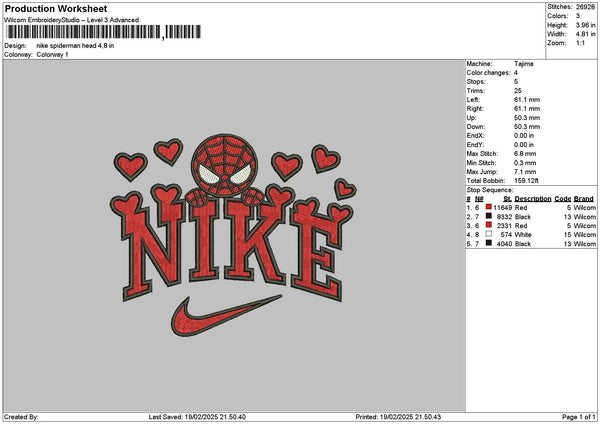Click the Min Stitch value 0.3 mm
600x424 pixels.
tap(525, 163)
